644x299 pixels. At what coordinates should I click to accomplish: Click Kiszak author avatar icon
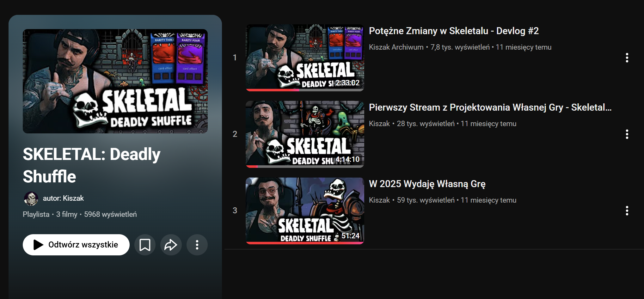tap(31, 198)
